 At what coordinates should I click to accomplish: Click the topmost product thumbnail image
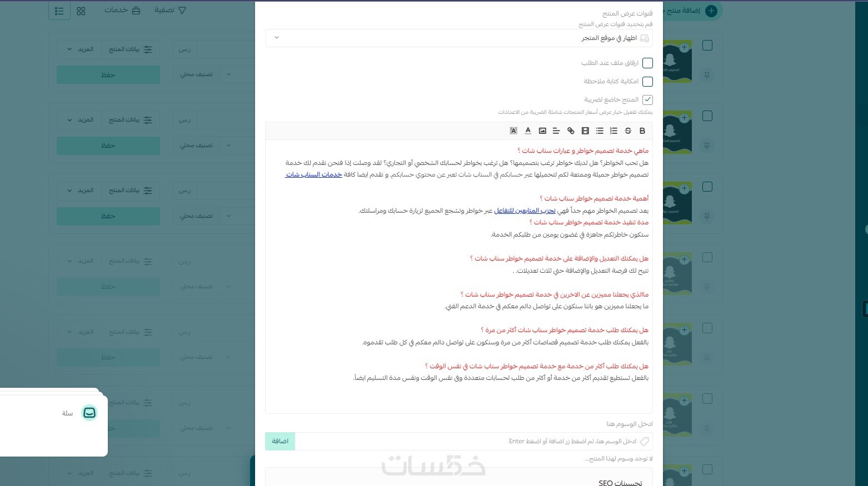coord(677,61)
